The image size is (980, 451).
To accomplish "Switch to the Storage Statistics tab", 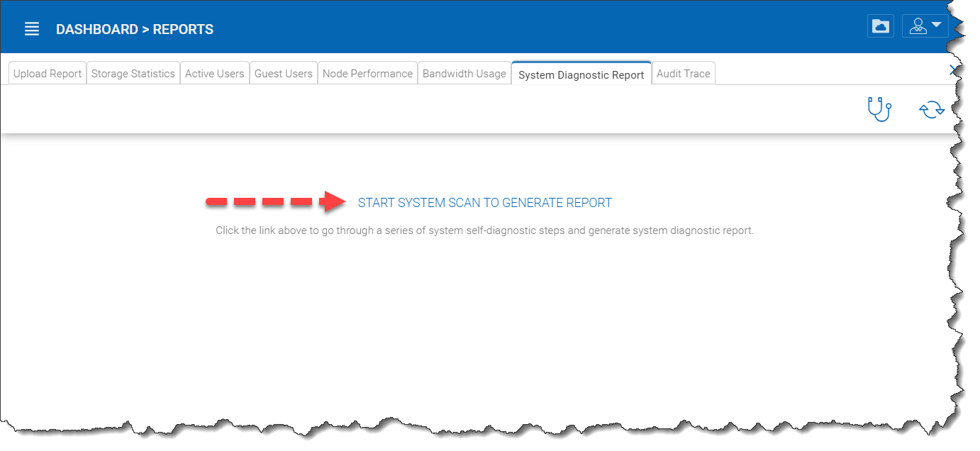I will click(133, 73).
